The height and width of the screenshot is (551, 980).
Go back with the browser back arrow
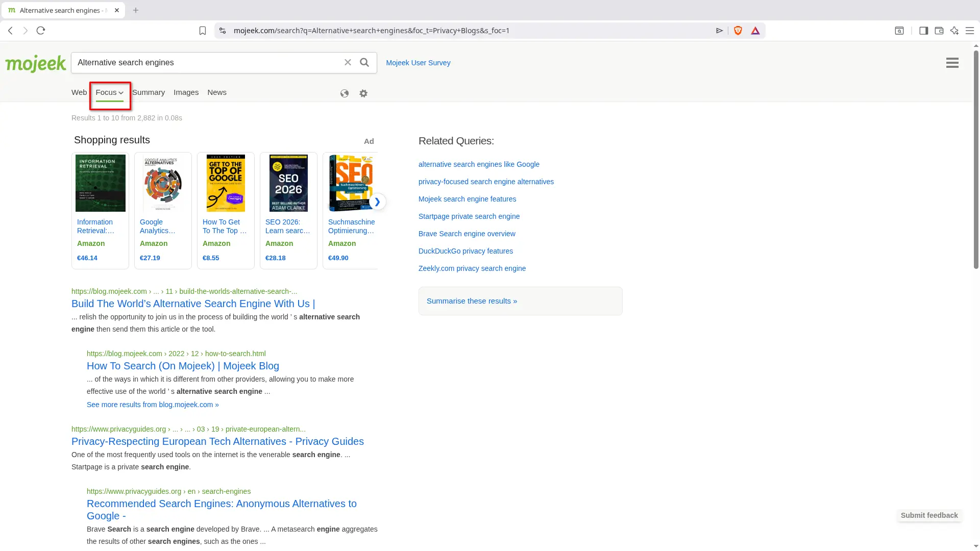10,31
